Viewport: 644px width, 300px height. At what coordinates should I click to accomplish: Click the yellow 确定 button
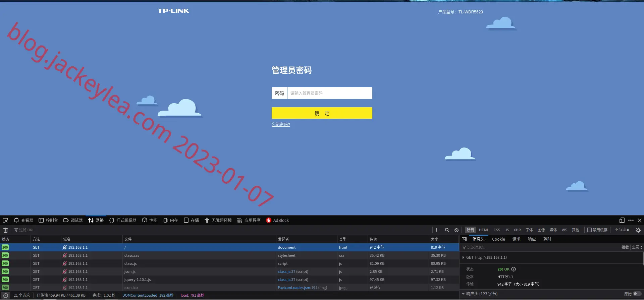[x=322, y=113]
